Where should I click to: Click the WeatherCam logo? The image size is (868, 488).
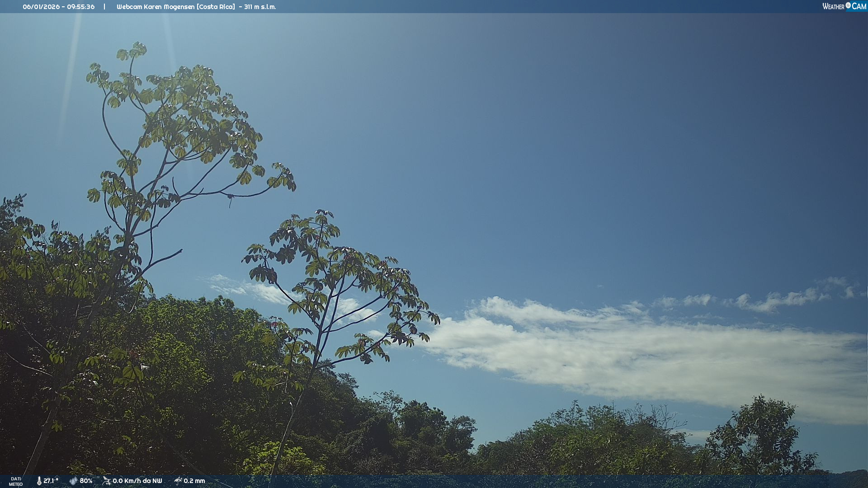click(844, 6)
